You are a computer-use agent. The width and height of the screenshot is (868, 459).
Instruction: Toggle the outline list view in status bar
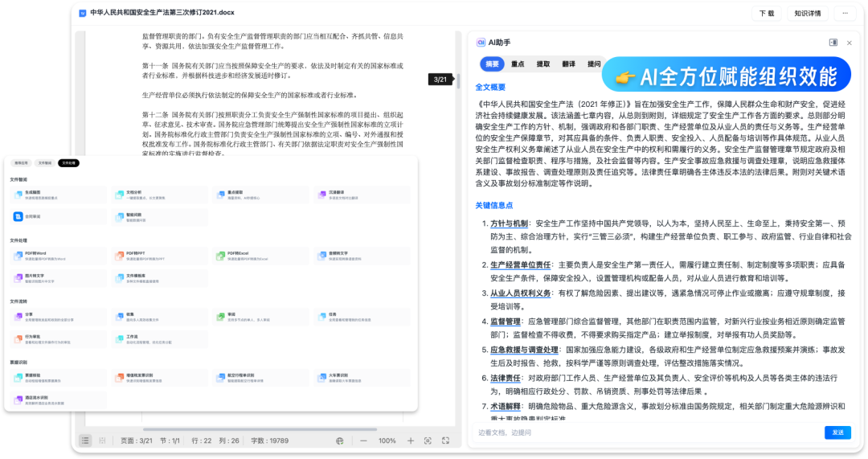click(x=85, y=441)
